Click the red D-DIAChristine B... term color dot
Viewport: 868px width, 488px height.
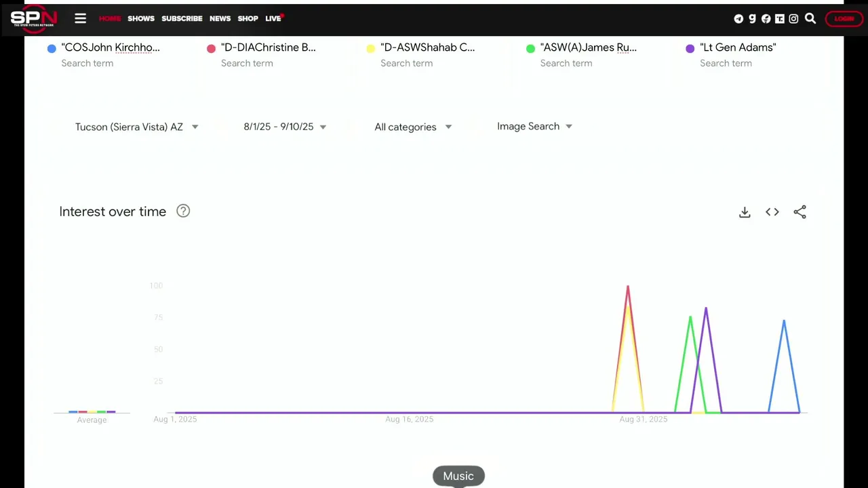click(x=211, y=48)
